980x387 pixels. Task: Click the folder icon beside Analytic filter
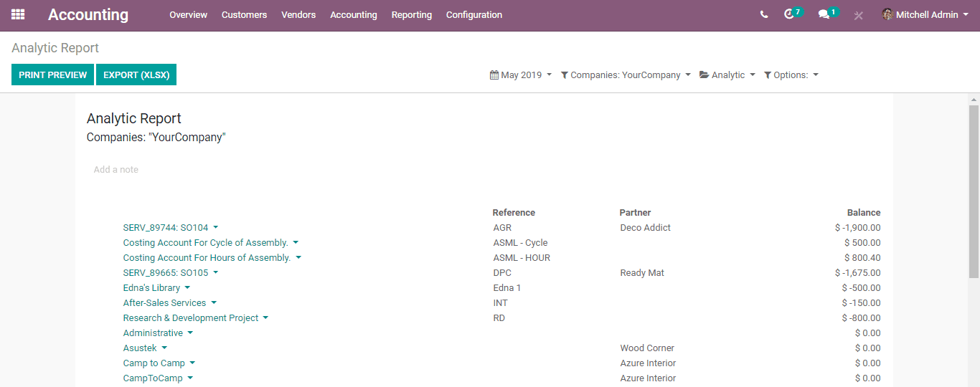[x=705, y=75]
